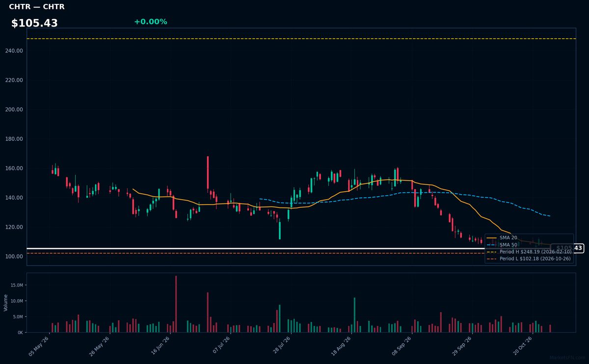589x364 pixels.
Task: Click the 15.0M volume axis label
Action: point(17,285)
